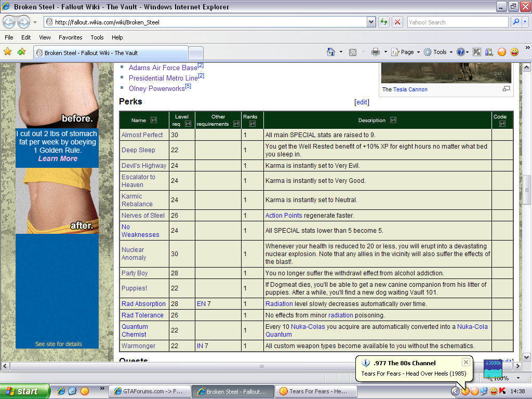The height and width of the screenshot is (399, 532).
Task: Click the Add to Favorites icon
Action: tap(21, 52)
